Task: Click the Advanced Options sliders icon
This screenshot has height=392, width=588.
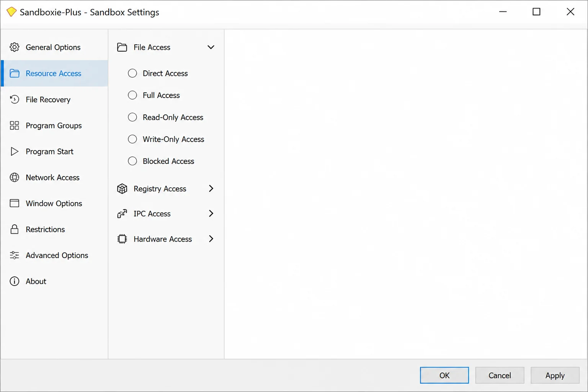Action: (x=15, y=255)
